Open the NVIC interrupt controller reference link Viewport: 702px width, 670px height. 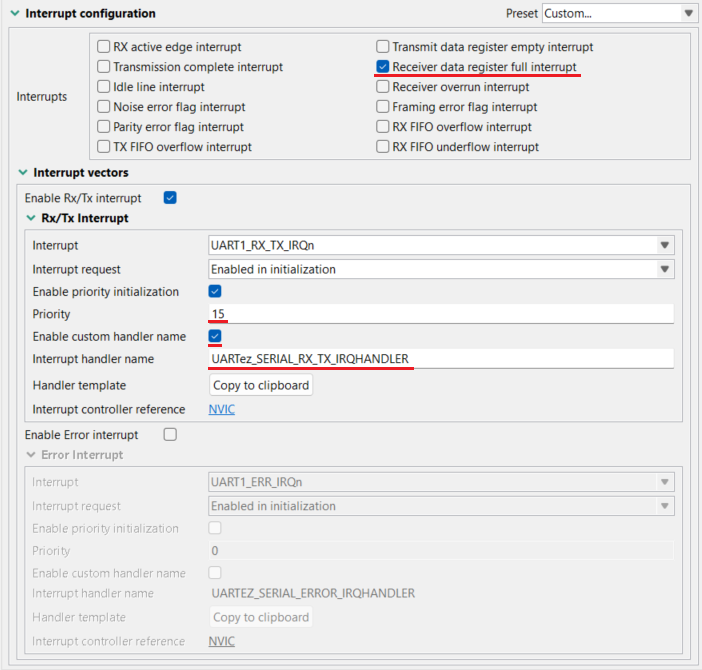[x=221, y=409]
